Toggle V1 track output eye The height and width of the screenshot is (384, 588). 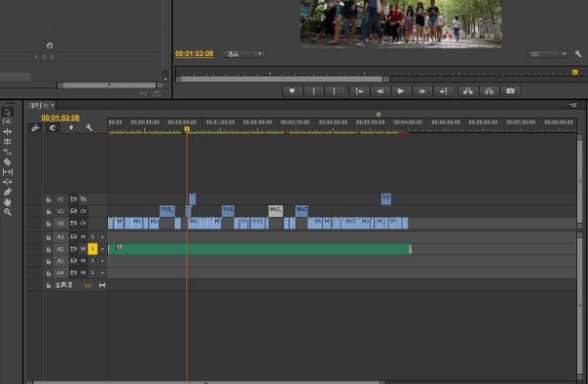(83, 223)
